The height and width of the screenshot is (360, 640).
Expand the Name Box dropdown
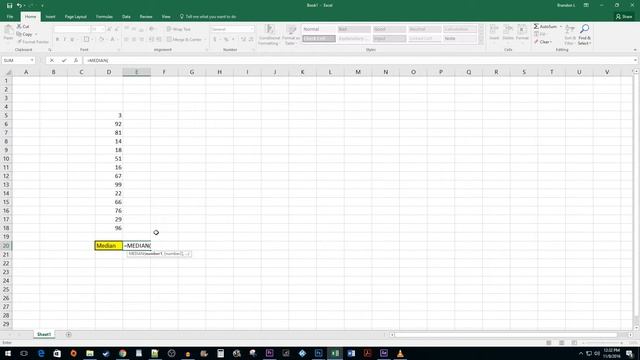tap(32, 60)
